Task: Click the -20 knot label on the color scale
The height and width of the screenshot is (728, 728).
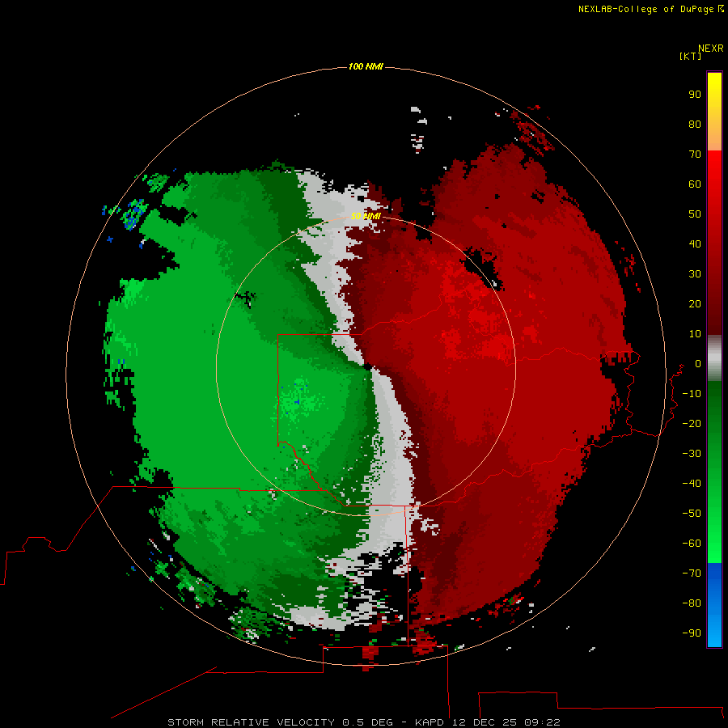Action: (692, 423)
